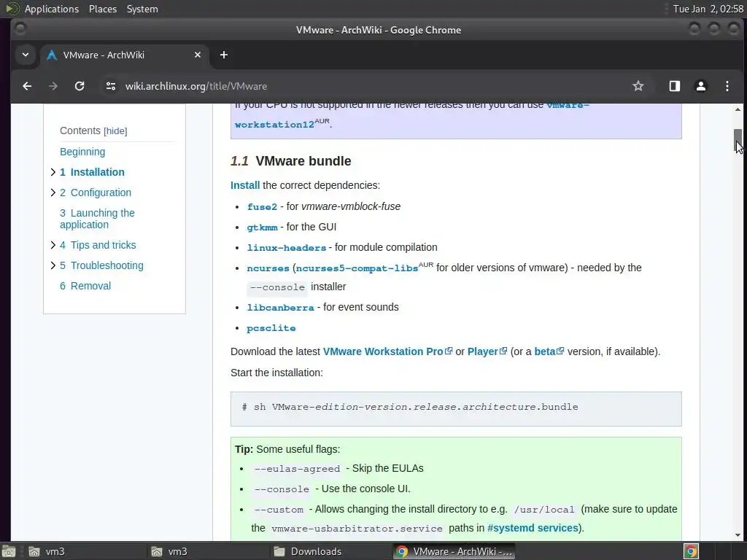The width and height of the screenshot is (747, 560).
Task: Click VMware - ArchWiki taskbar entry
Action: pyautogui.click(x=454, y=551)
